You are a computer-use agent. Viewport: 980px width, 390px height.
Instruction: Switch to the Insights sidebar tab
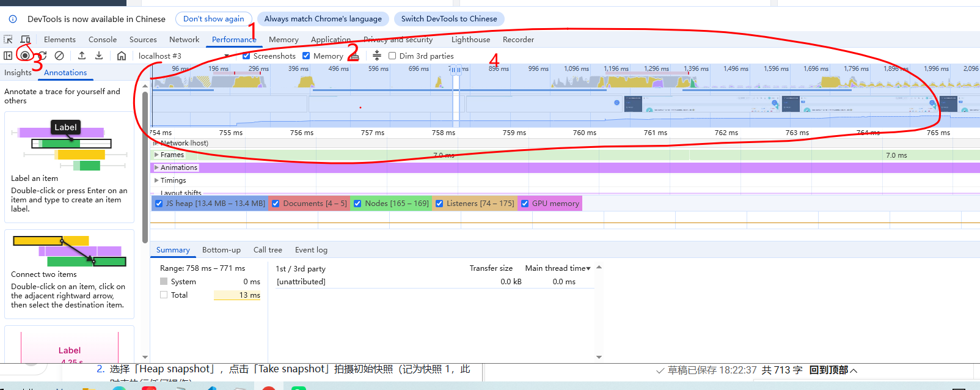coord(18,72)
